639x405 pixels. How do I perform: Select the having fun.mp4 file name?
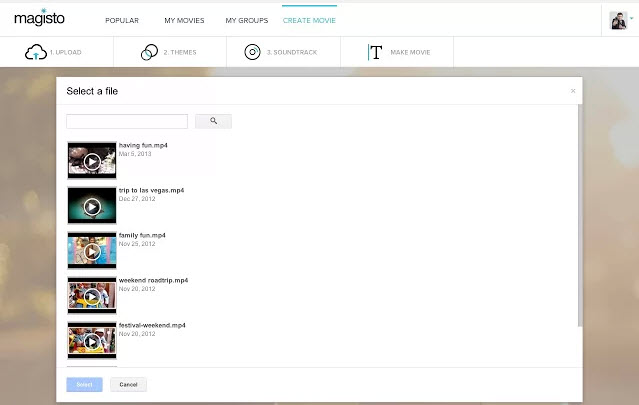click(x=143, y=145)
